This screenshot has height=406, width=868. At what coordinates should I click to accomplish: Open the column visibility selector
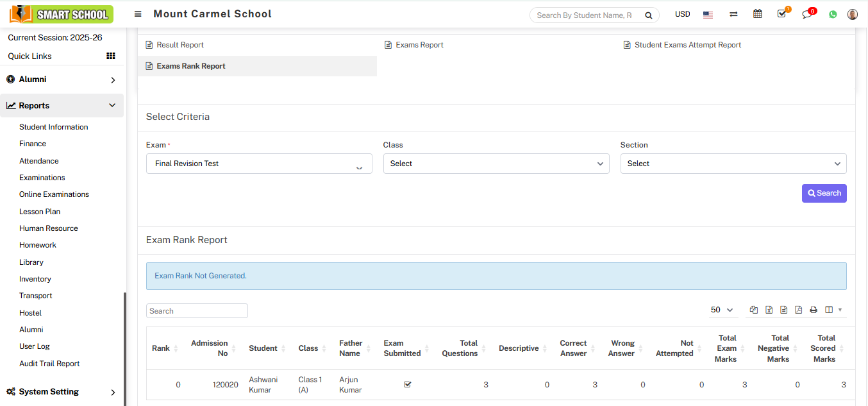pos(828,310)
